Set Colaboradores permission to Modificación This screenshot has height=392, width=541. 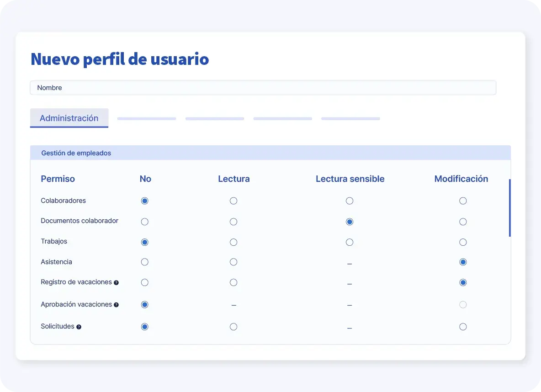click(x=463, y=201)
